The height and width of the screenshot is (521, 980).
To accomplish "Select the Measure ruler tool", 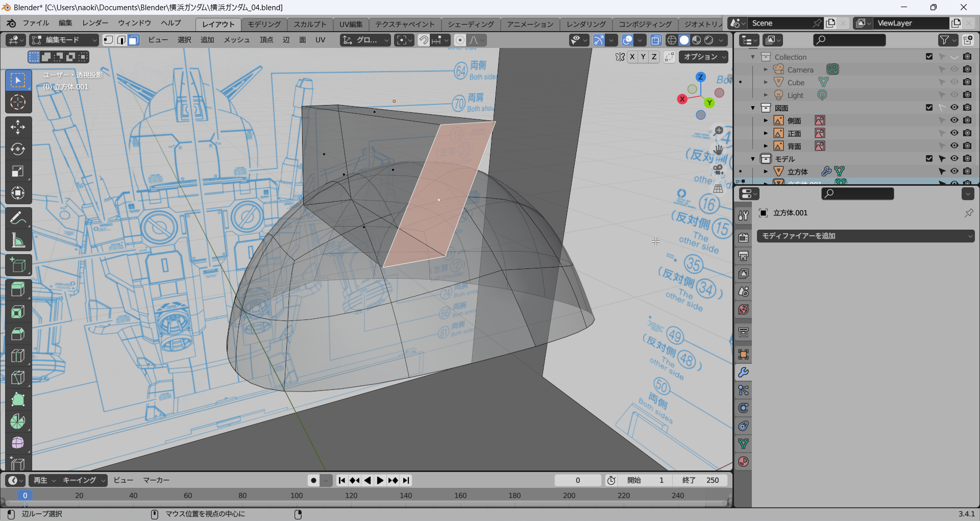I will [x=18, y=240].
